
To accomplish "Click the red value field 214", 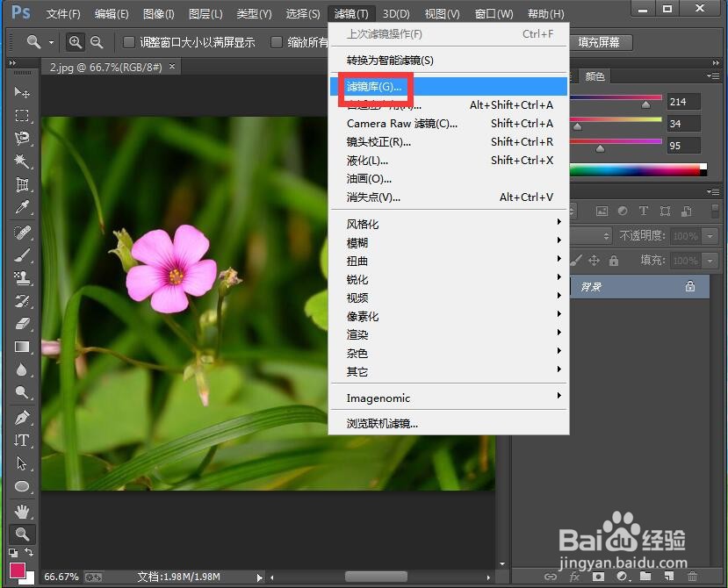I will pos(683,102).
